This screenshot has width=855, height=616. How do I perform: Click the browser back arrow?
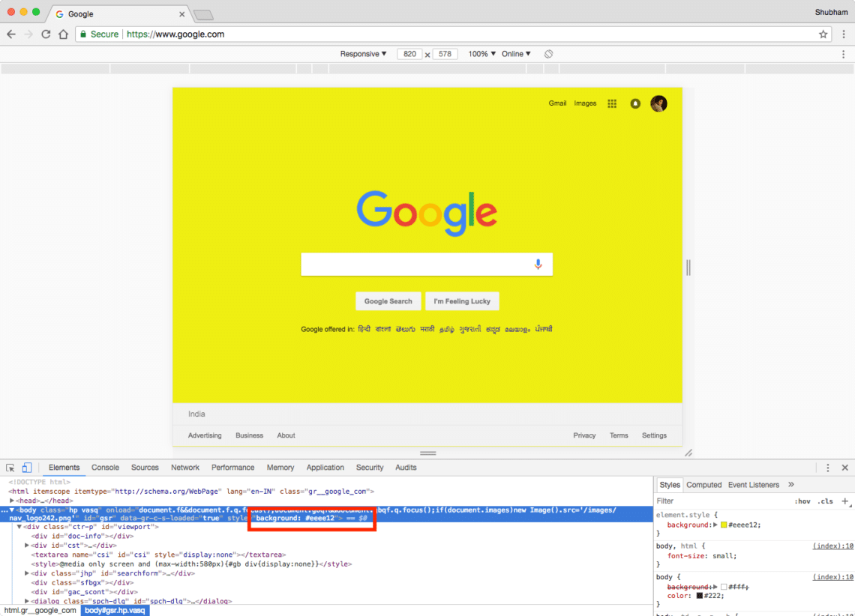click(11, 34)
